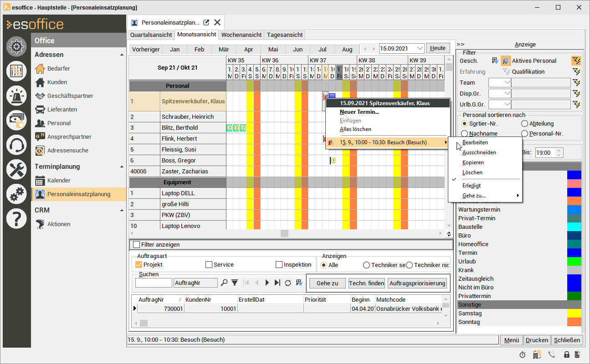Expand the Gehe zu... submenu
Viewport: 590px width, 364px height.
pos(485,196)
